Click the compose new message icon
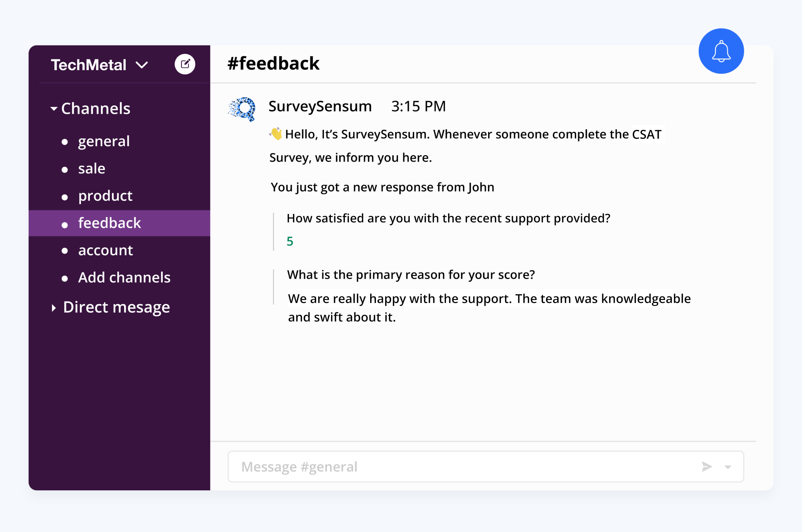This screenshot has height=532, width=802. [x=185, y=64]
